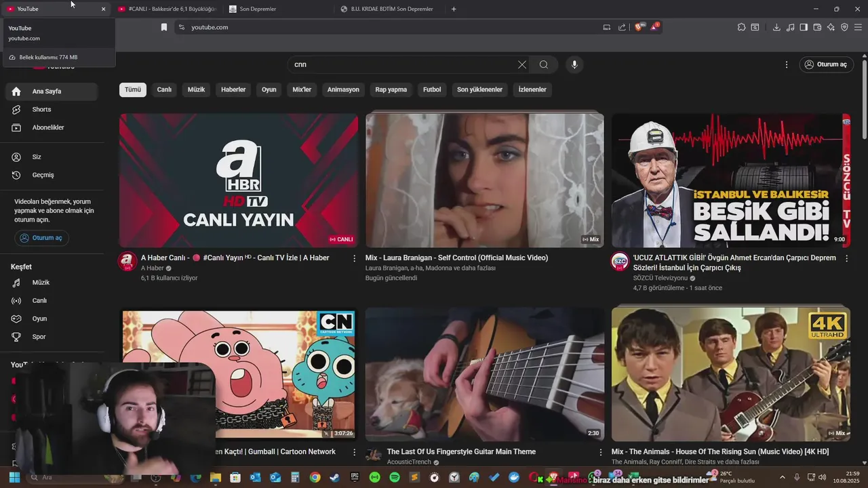The image size is (868, 488).
Task: Click the 'SÖZCÜ Televizyonu' channel name link
Action: pos(660,278)
